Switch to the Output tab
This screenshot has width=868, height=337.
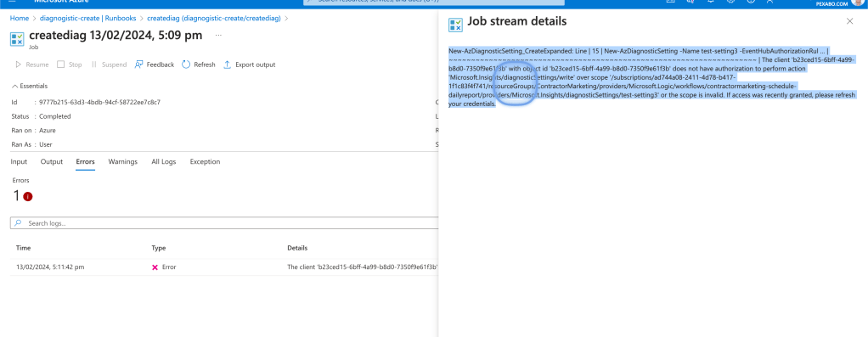click(x=52, y=161)
